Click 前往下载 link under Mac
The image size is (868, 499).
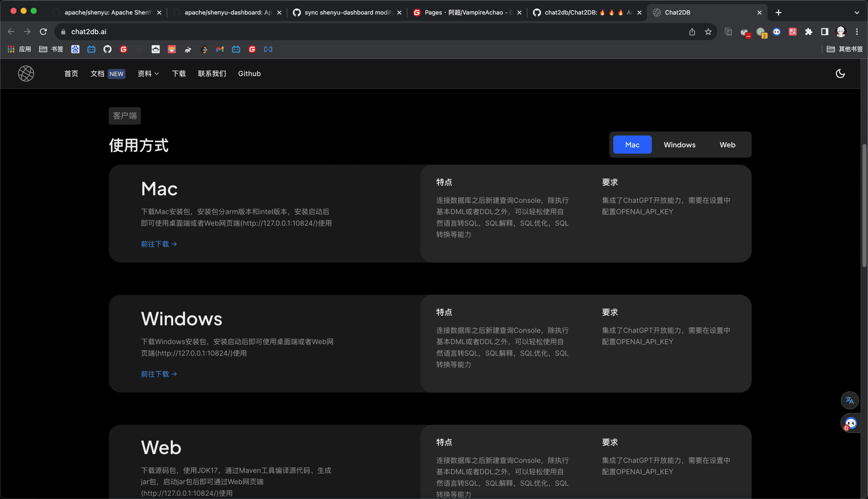(159, 244)
